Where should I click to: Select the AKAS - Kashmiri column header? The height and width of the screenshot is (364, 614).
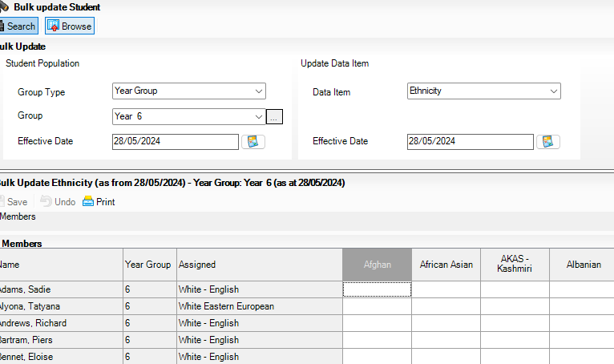[x=515, y=265]
